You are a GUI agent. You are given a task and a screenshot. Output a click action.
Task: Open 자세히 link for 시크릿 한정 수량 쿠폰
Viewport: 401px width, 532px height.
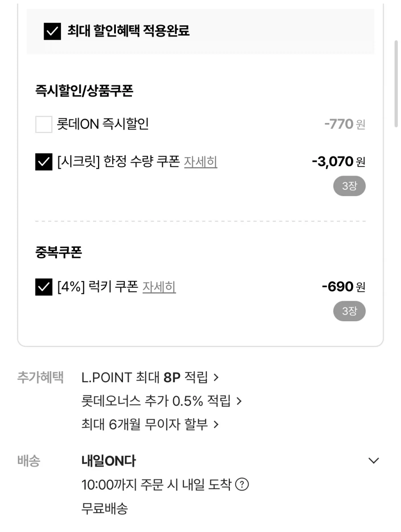(x=200, y=161)
